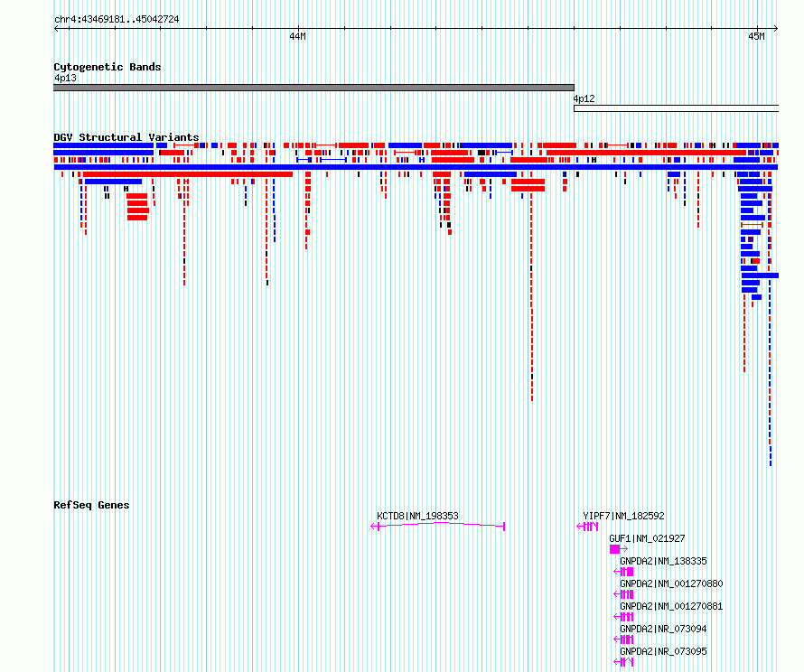Click the GNPDA2|NM_138335 label
This screenshot has height=672, width=804.
point(663,561)
